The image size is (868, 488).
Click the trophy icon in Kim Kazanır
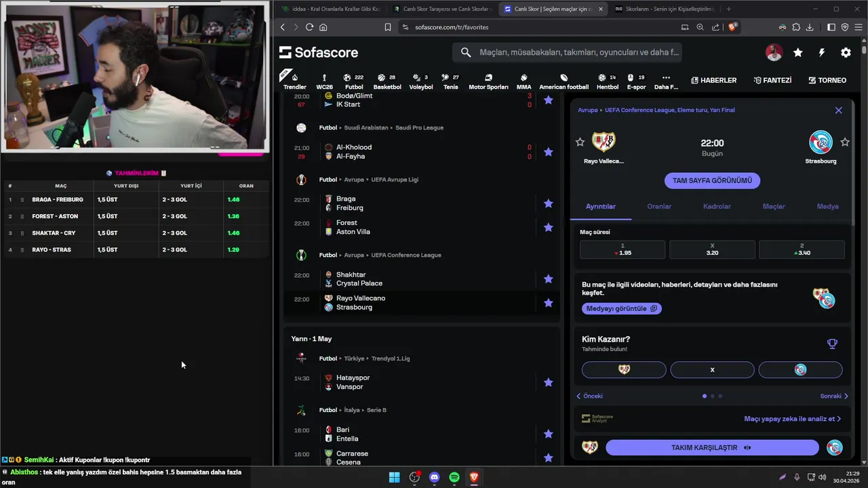click(x=832, y=344)
